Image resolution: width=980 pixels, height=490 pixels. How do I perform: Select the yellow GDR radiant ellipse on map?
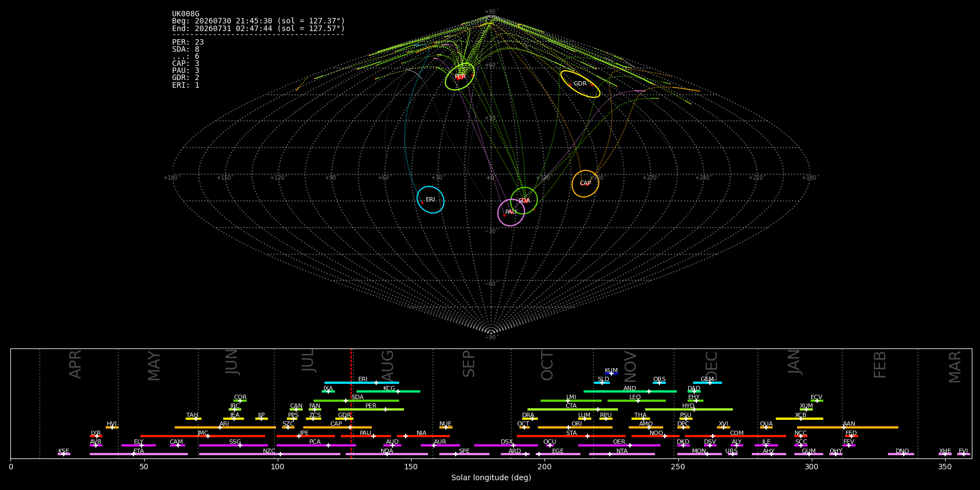(580, 84)
